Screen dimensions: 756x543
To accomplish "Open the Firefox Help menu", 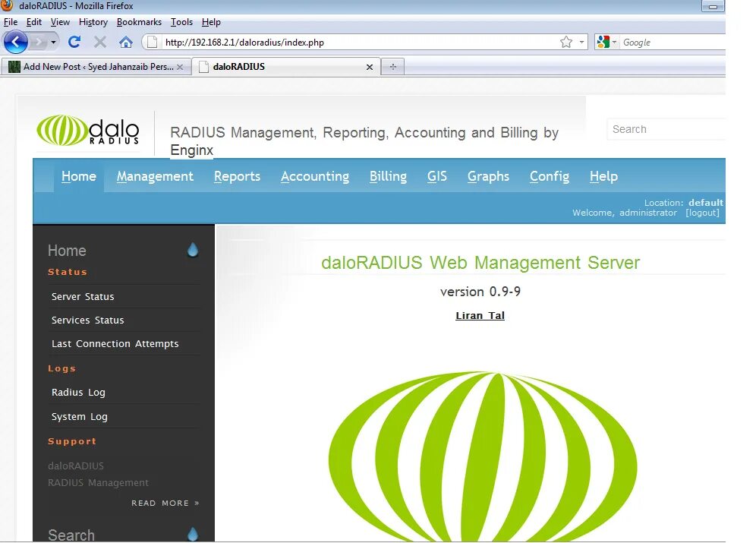I will point(211,22).
